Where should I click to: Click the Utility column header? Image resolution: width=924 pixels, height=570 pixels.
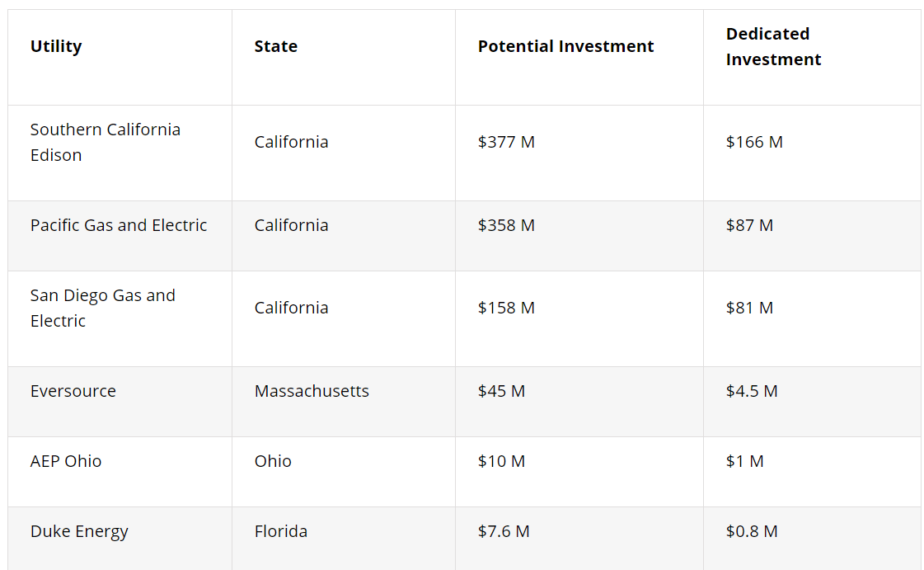click(x=56, y=46)
